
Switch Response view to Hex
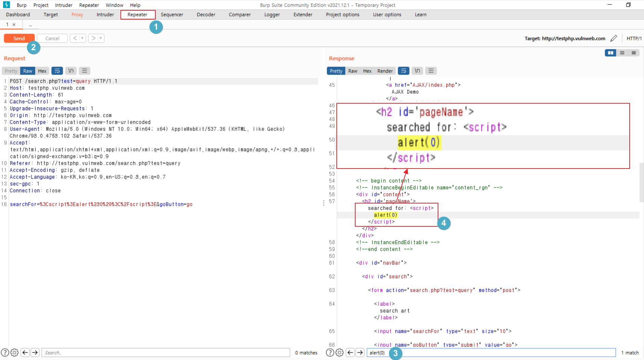pos(367,71)
